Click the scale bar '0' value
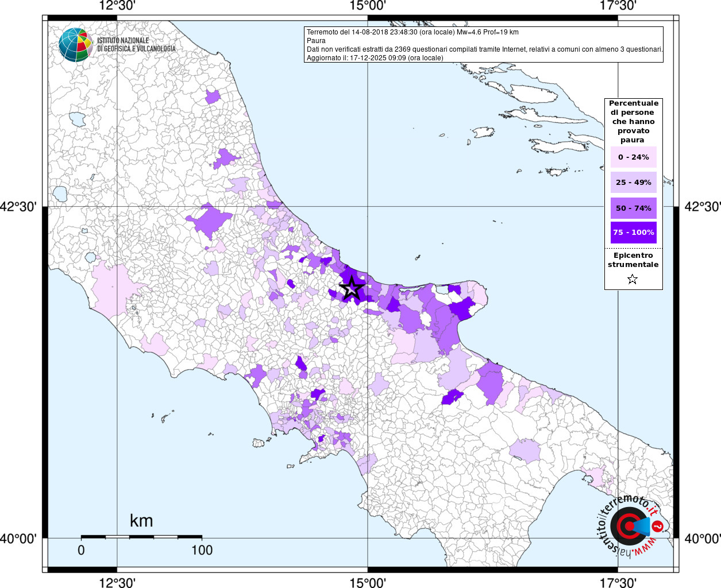 pyautogui.click(x=81, y=550)
